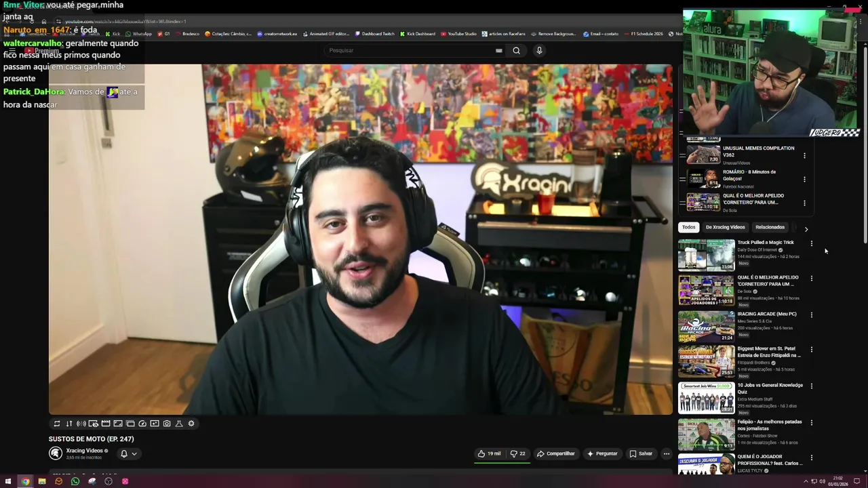Open Truck Pulled a Magic Trick video title

(x=766, y=243)
